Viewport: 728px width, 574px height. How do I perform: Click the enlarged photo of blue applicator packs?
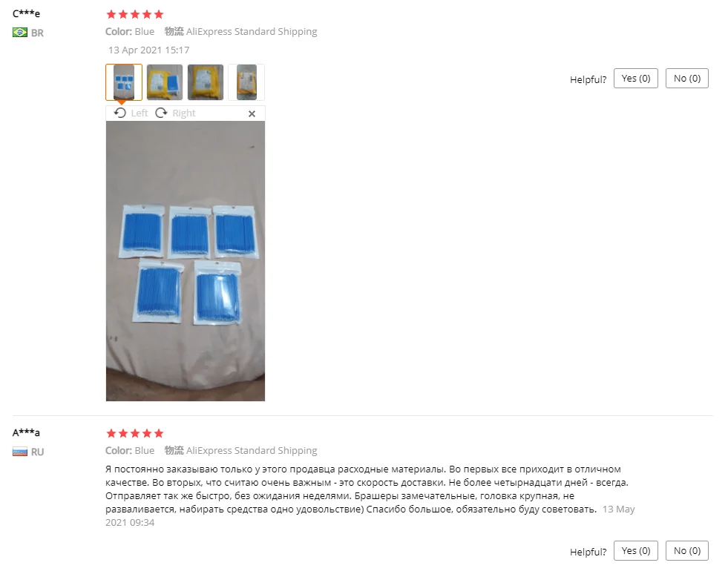pyautogui.click(x=186, y=261)
